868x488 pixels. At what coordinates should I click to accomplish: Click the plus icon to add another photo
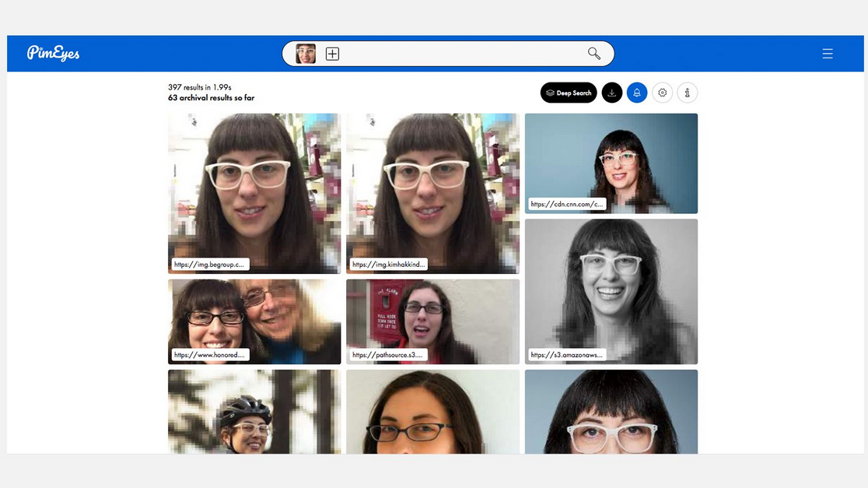tap(332, 54)
